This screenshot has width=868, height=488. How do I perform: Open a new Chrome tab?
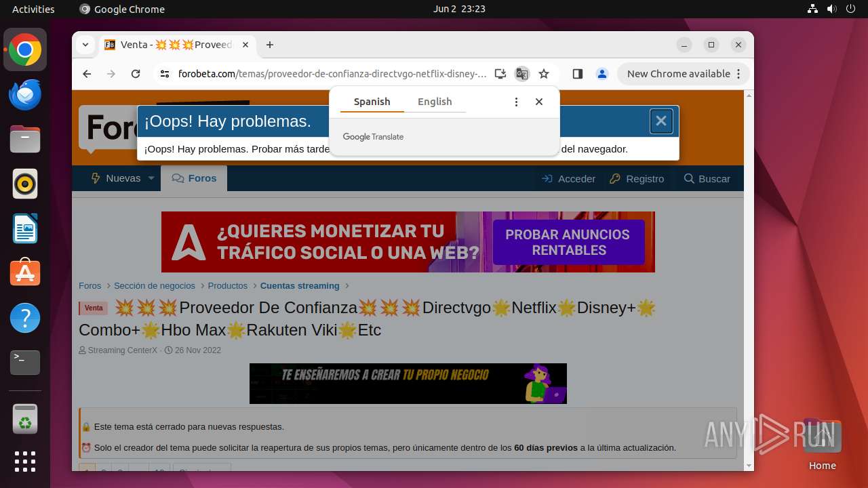270,45
